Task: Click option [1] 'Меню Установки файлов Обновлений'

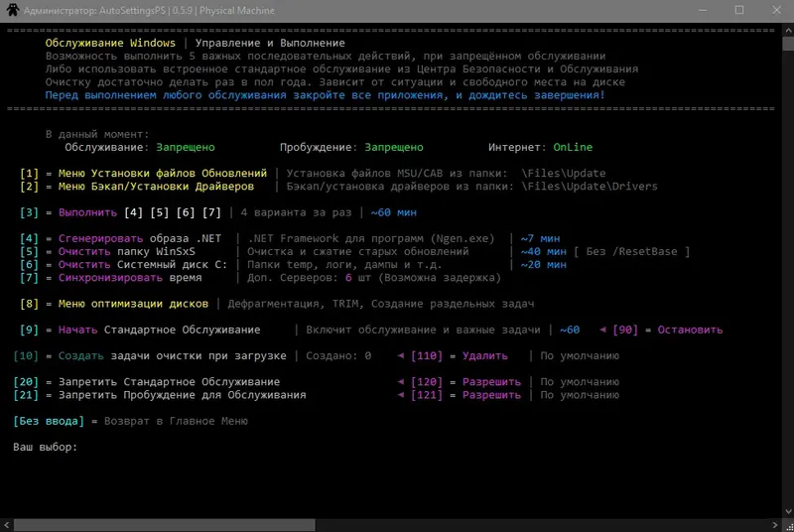Action: 143,173
